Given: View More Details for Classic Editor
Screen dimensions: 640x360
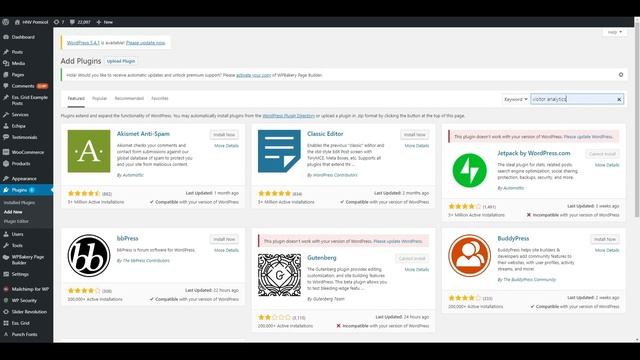Looking at the screenshot, I should pos(416,146).
